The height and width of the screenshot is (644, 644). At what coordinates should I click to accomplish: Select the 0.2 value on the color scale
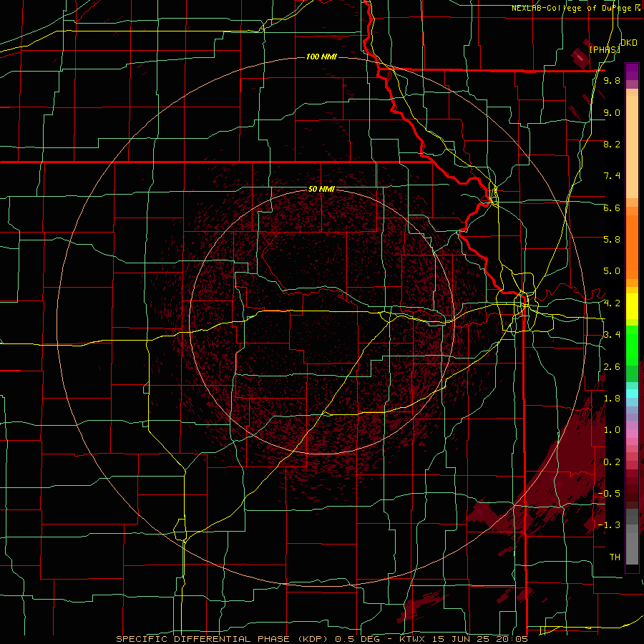tap(612, 462)
